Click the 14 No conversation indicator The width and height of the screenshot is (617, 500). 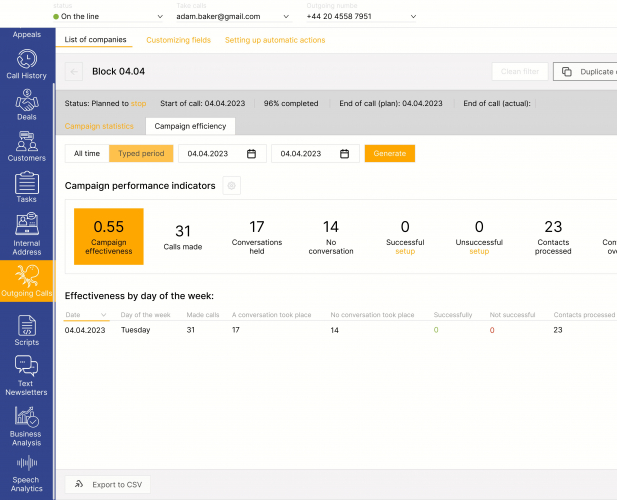(x=331, y=237)
